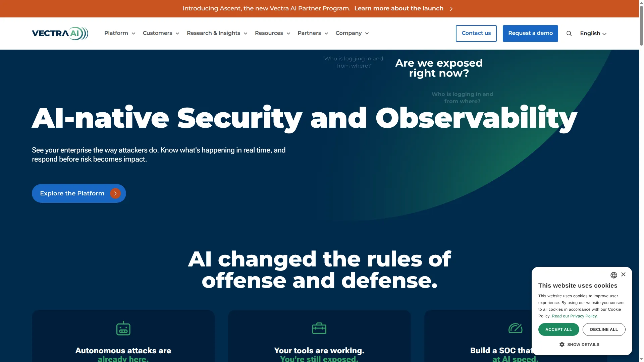This screenshot has width=644, height=362.
Task: Open the Customers navigation menu
Action: (x=161, y=33)
